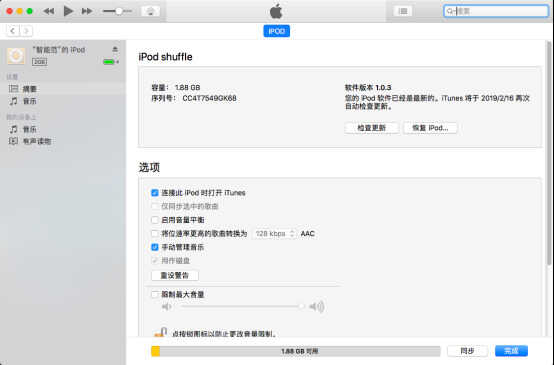Toggle manually manage music (手动管理音乐) checkbox
Screen dimensions: 554x365
[x=155, y=247]
